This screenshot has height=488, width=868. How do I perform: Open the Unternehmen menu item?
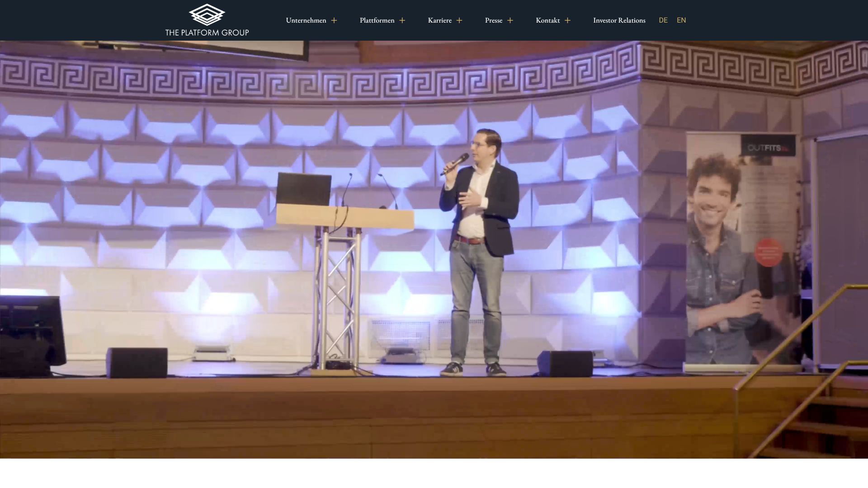pos(306,20)
